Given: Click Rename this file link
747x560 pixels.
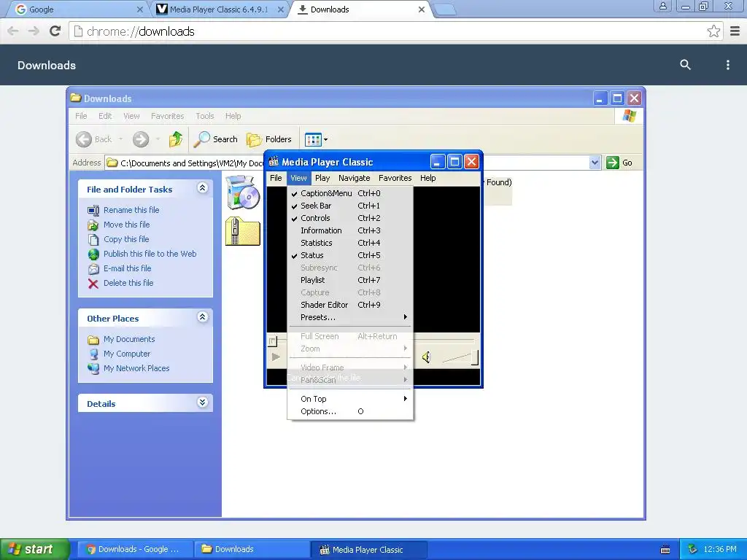Looking at the screenshot, I should 131,210.
